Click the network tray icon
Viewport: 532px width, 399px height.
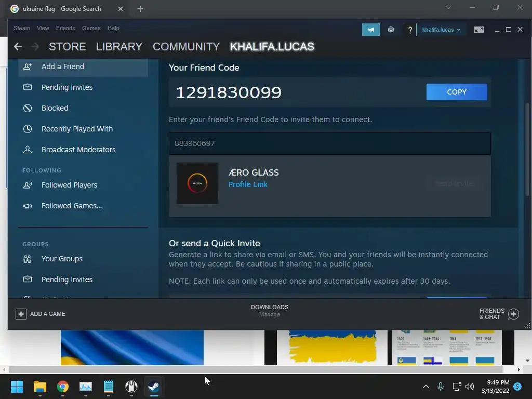pyautogui.click(x=457, y=387)
